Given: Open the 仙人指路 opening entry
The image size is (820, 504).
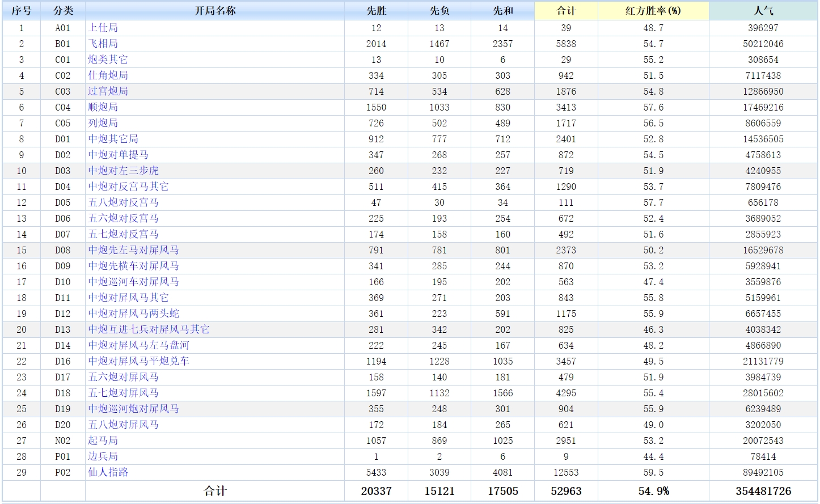Looking at the screenshot, I should tap(108, 472).
